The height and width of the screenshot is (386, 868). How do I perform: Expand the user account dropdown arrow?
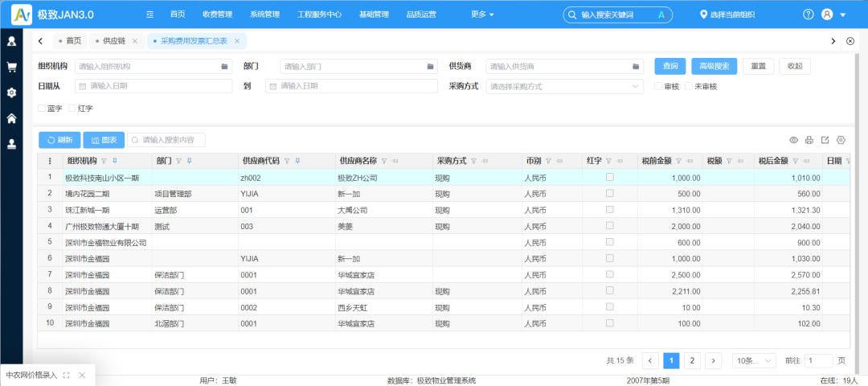pos(843,15)
